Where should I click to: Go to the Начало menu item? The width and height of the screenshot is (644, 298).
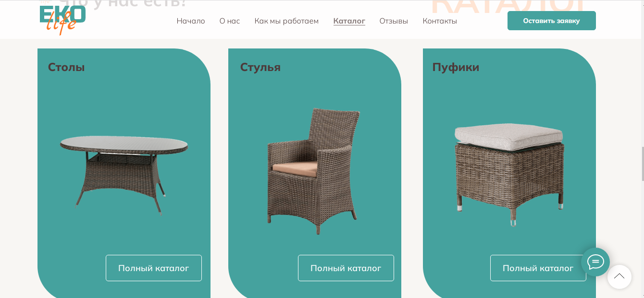(191, 21)
